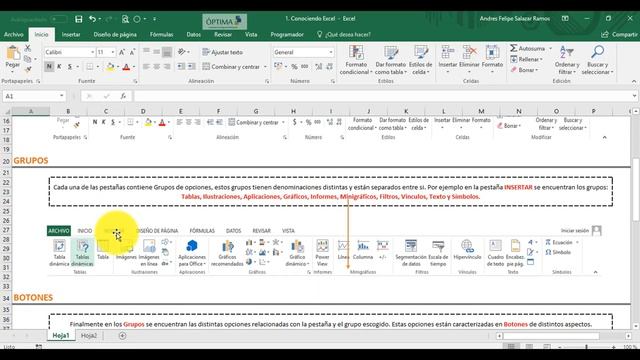Adjust the zoom slider in status bar
Screen dimensions: 640x360
587,347
